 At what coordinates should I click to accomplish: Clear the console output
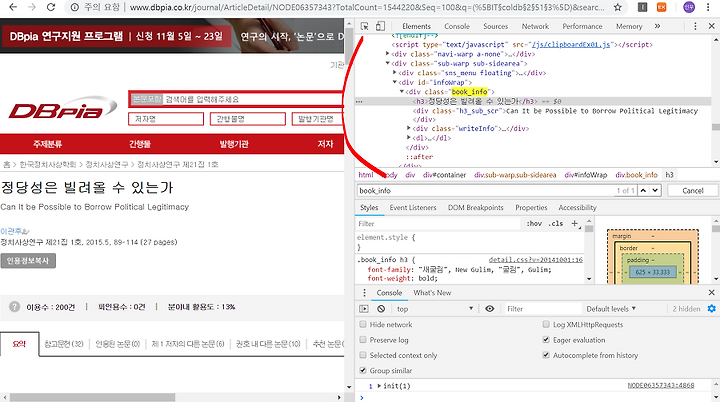pos(381,309)
